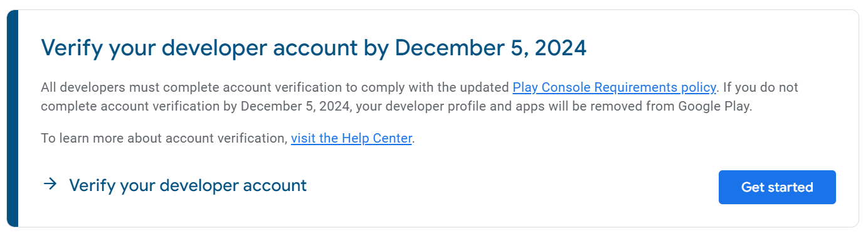Click the blue Get started call-to-action
Screen dimensions: 868x235
coord(777,187)
